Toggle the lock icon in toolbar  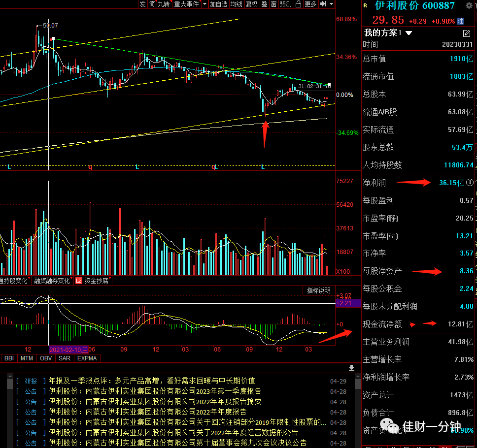pos(299,4)
